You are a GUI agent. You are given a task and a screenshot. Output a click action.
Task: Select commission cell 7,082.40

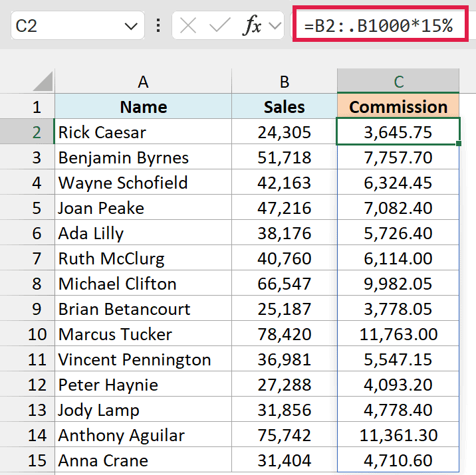398,207
